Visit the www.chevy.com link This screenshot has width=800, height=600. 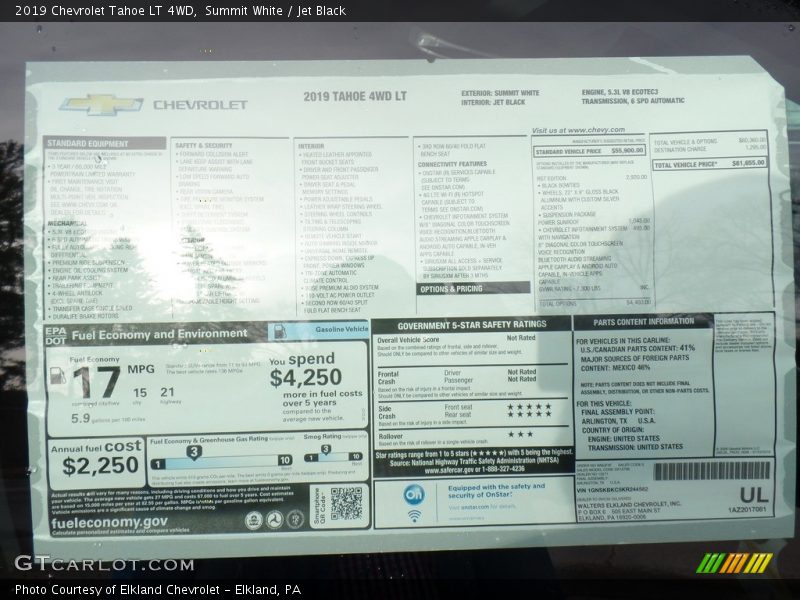(578, 130)
